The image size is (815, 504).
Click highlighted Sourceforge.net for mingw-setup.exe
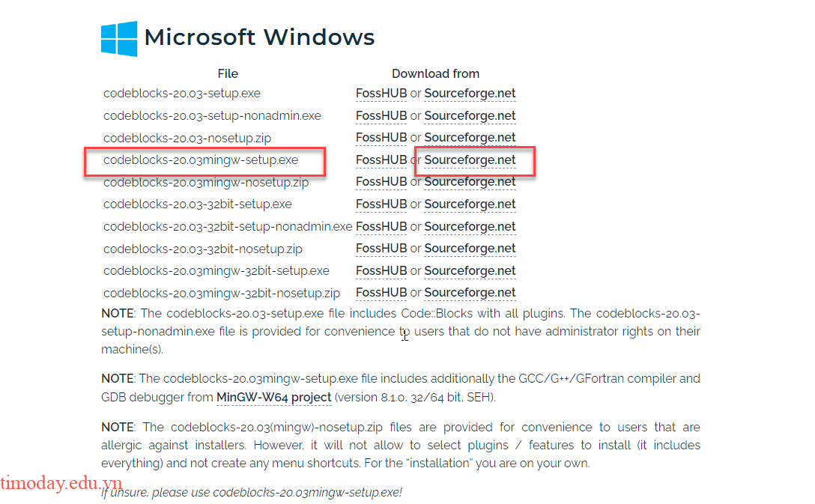click(x=470, y=160)
